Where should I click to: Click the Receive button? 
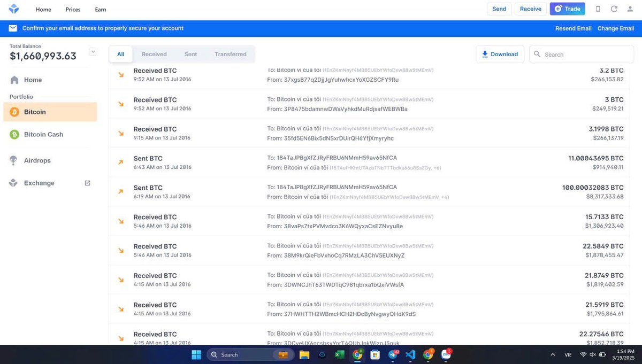coord(531,9)
